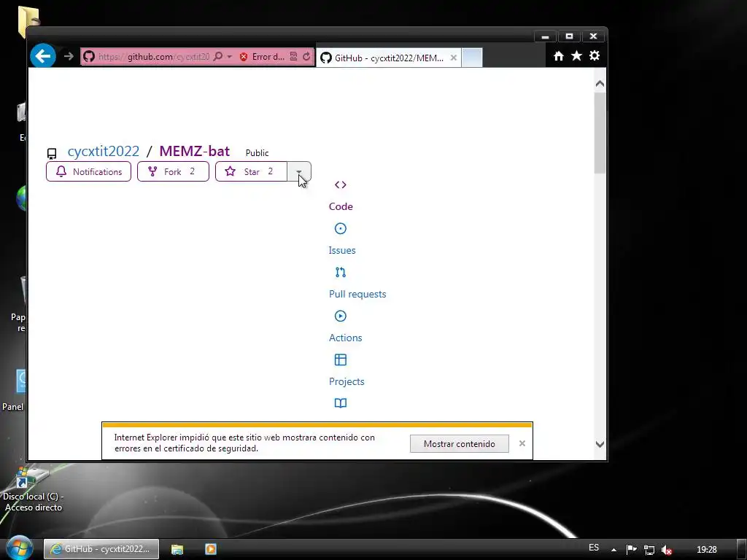Click the vertical scrollbar thumb
Image resolution: width=747 pixels, height=560 pixels.
pyautogui.click(x=600, y=133)
